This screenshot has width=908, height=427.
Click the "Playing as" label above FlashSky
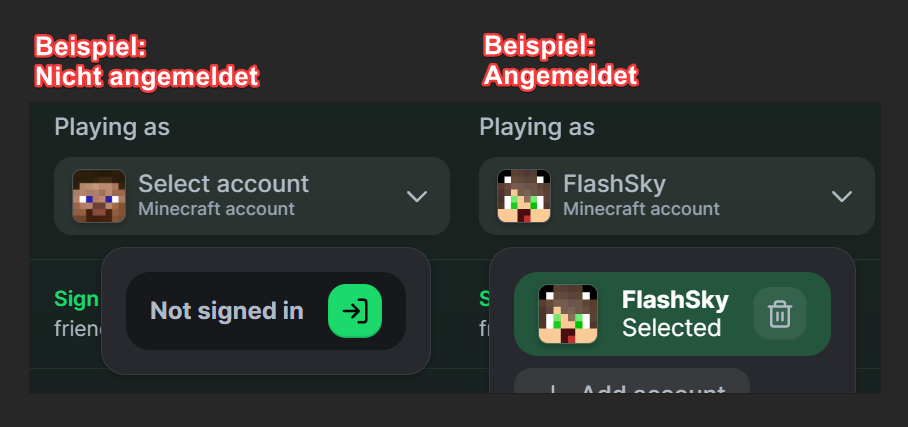click(x=537, y=127)
